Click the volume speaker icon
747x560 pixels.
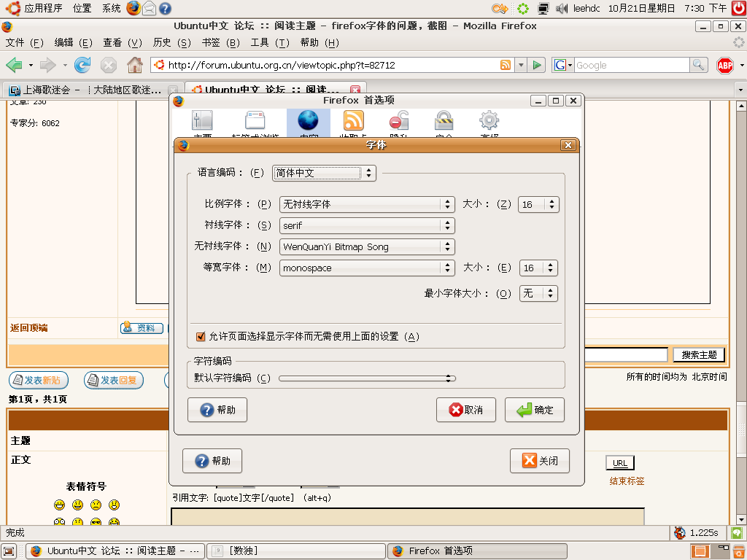[562, 8]
